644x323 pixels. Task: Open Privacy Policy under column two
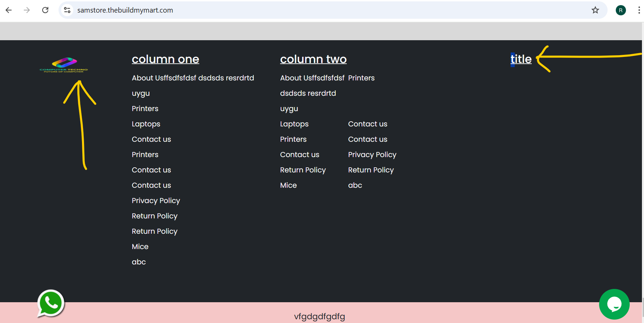(372, 155)
